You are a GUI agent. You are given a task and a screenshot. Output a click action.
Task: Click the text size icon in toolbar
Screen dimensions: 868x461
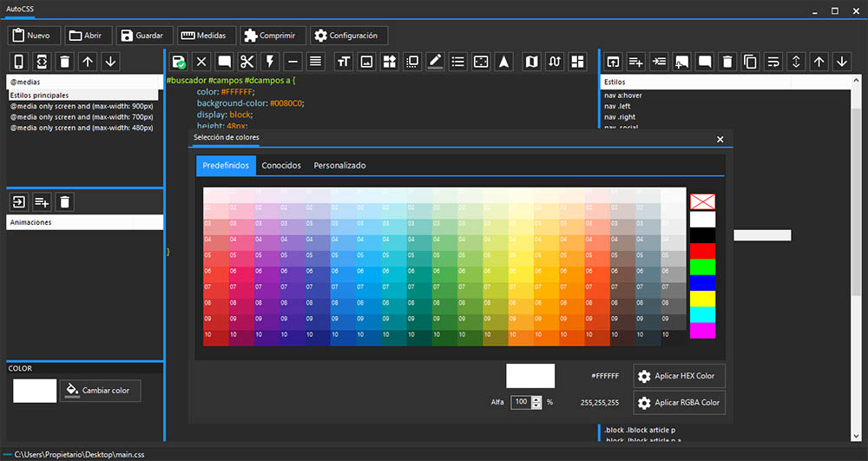(344, 62)
